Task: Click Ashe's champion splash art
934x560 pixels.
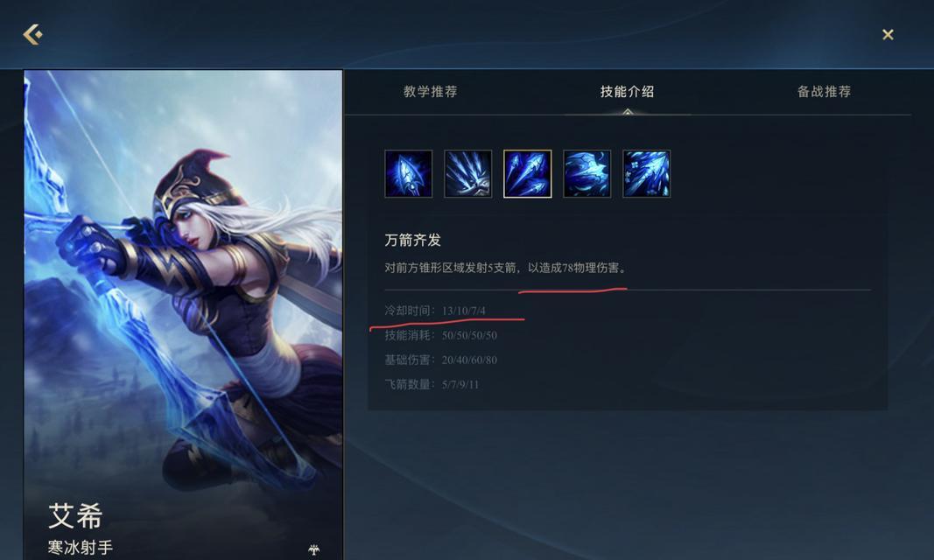Action: 184,285
